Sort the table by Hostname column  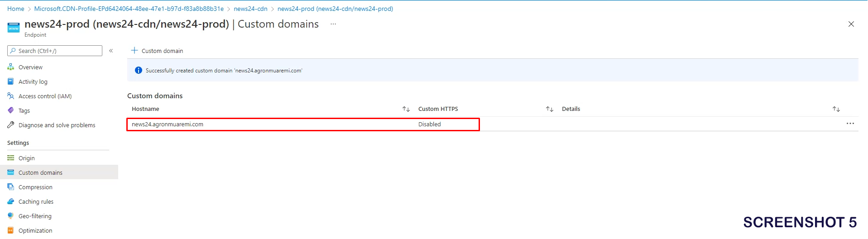[x=406, y=109]
